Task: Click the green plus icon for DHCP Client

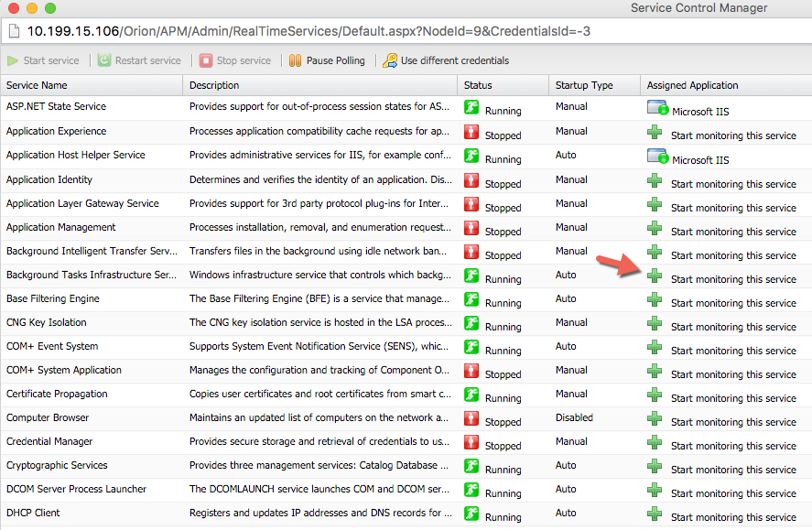Action: 655,514
